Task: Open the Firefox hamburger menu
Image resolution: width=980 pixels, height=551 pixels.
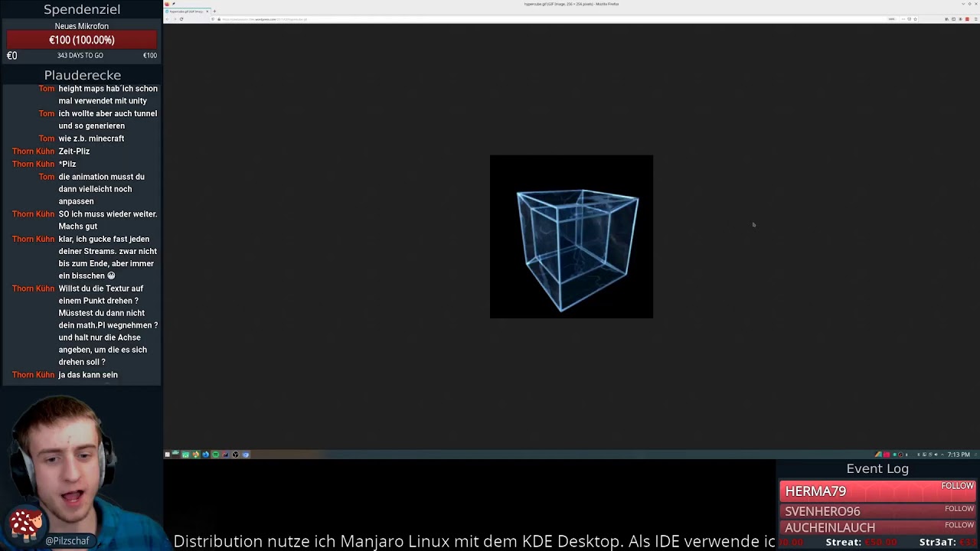Action: point(976,19)
